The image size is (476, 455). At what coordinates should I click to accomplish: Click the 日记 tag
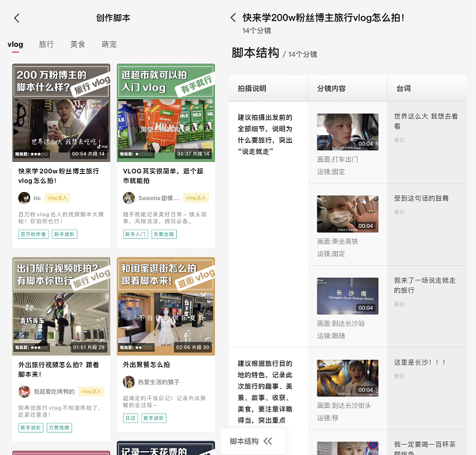point(131,418)
